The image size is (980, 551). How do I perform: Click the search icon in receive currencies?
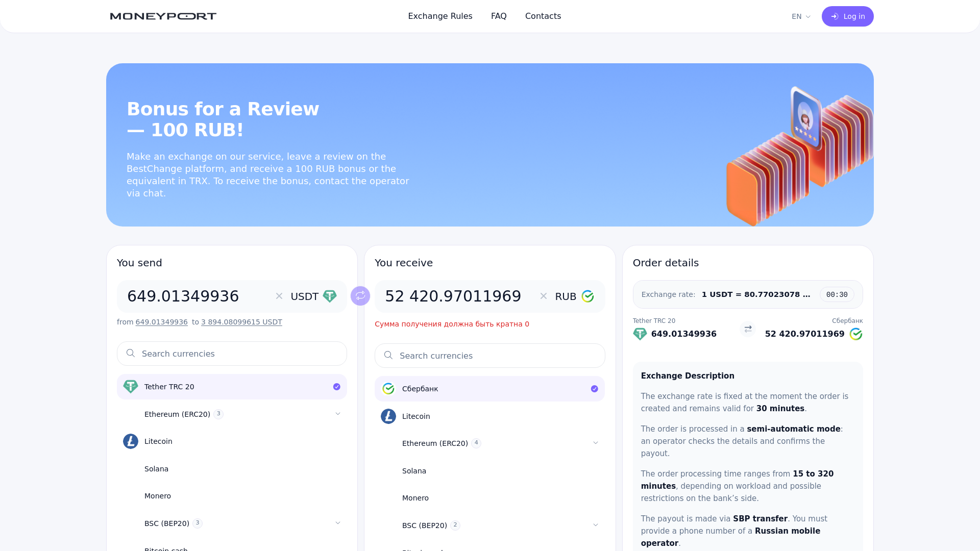click(x=388, y=356)
